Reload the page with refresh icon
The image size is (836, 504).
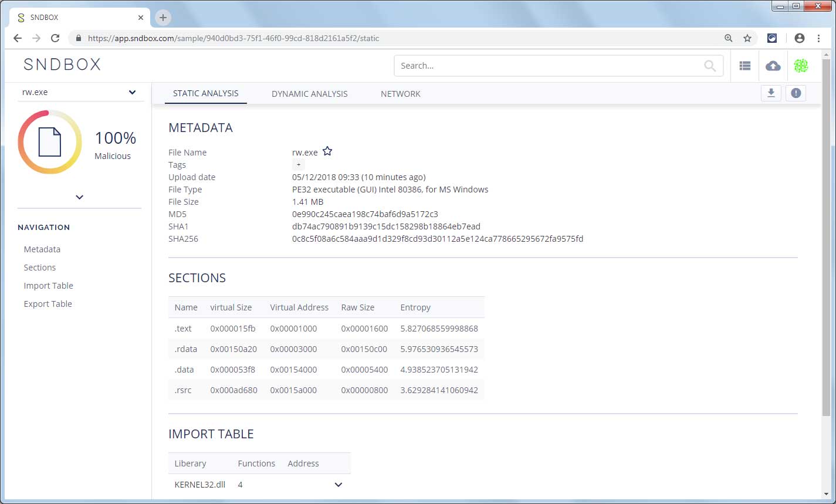coord(55,38)
